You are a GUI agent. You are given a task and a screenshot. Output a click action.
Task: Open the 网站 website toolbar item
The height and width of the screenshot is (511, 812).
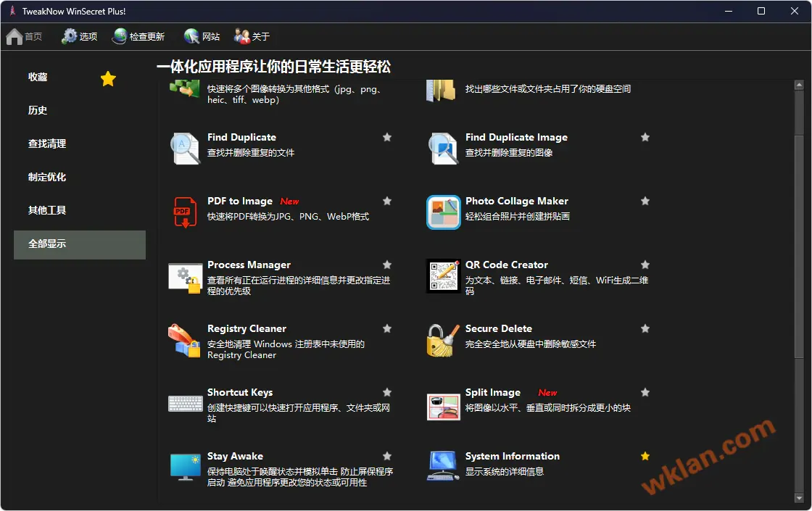coord(202,36)
